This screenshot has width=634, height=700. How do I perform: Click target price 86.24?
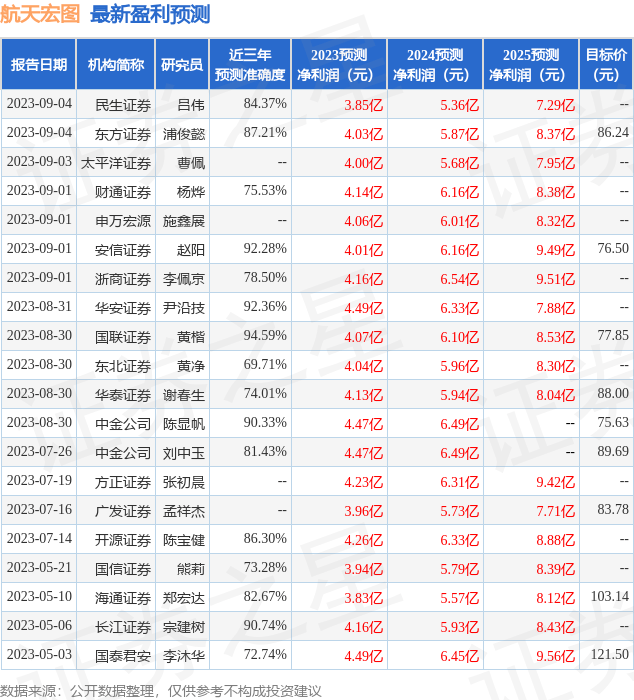[613, 132]
